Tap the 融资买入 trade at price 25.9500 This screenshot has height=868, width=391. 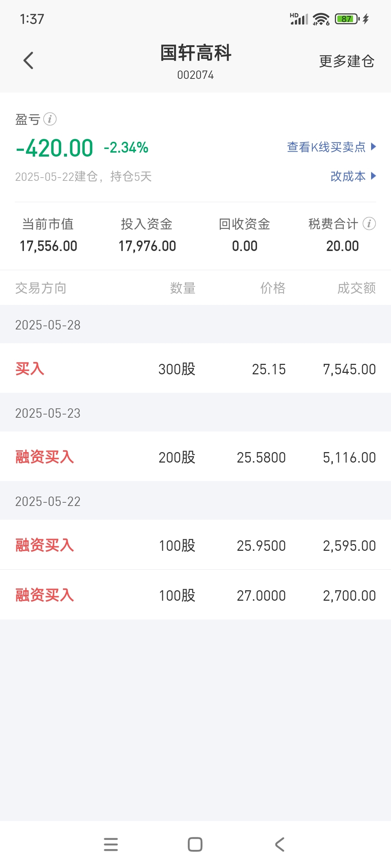(195, 545)
